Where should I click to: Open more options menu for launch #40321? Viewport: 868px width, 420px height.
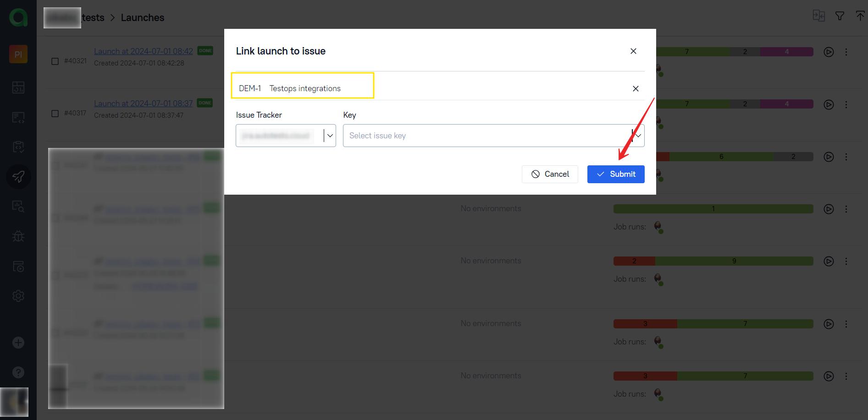[846, 52]
